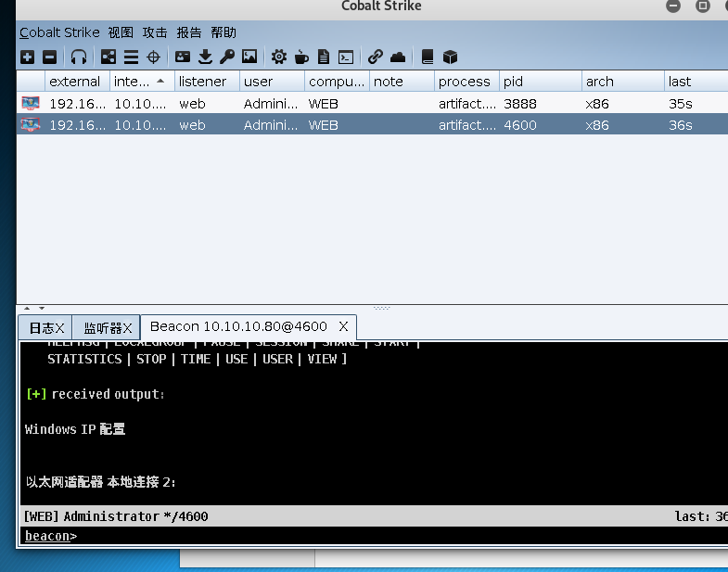
Task: Open the 报告 menu
Action: [x=189, y=32]
